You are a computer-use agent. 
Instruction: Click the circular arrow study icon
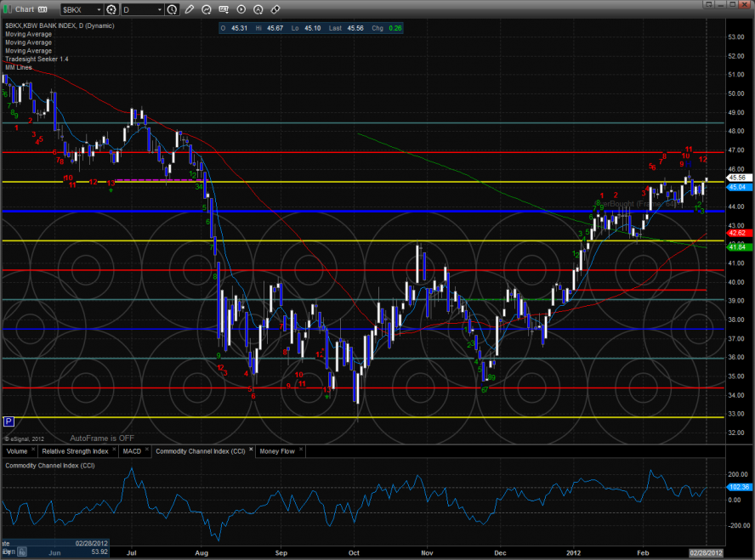(x=205, y=9)
